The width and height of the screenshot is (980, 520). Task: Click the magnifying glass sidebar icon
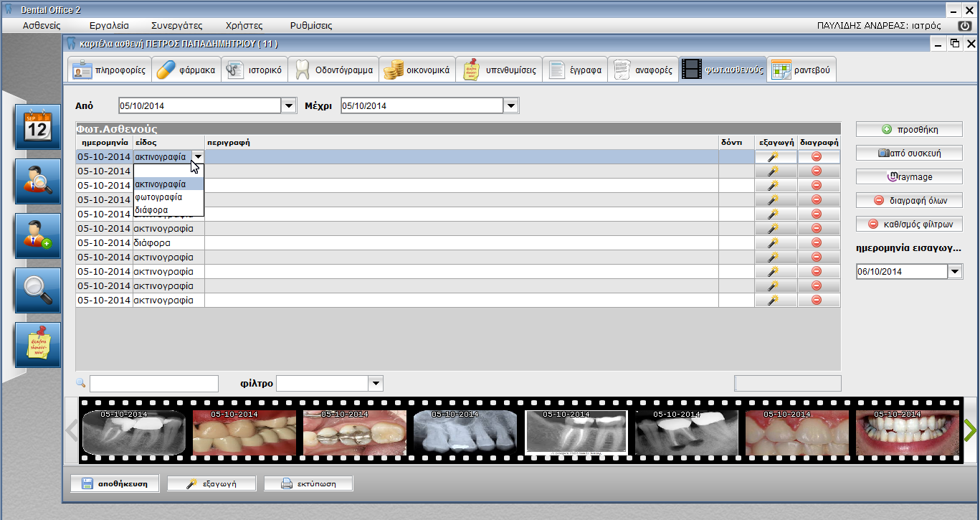pyautogui.click(x=37, y=290)
